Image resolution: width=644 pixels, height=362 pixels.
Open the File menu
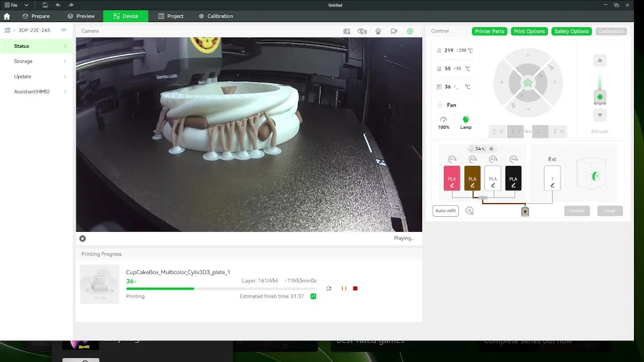11,5
